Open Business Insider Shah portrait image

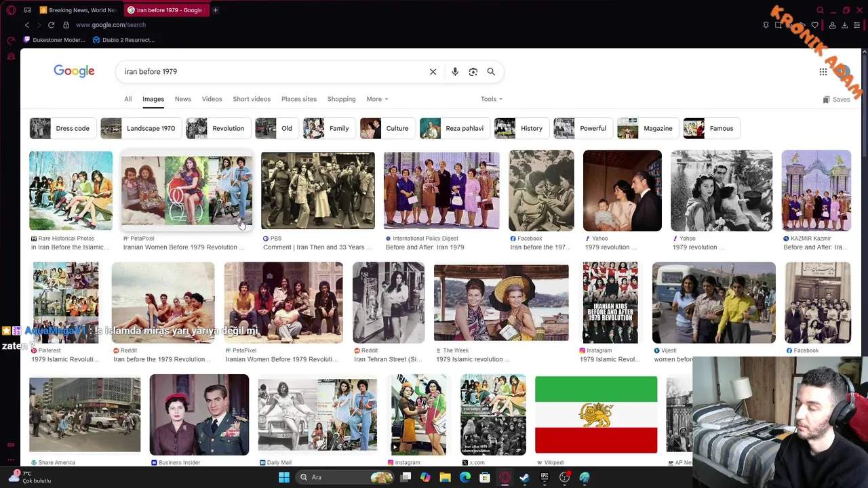tap(199, 415)
